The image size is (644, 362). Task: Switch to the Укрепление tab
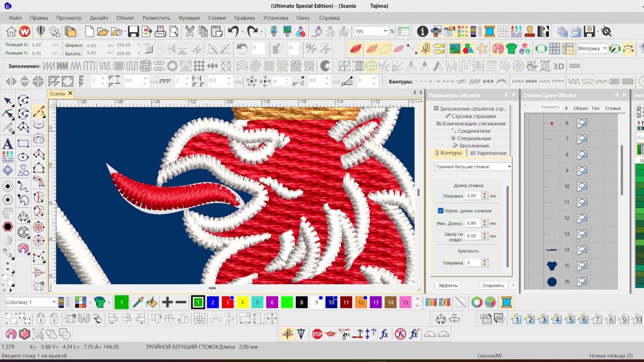(x=488, y=153)
